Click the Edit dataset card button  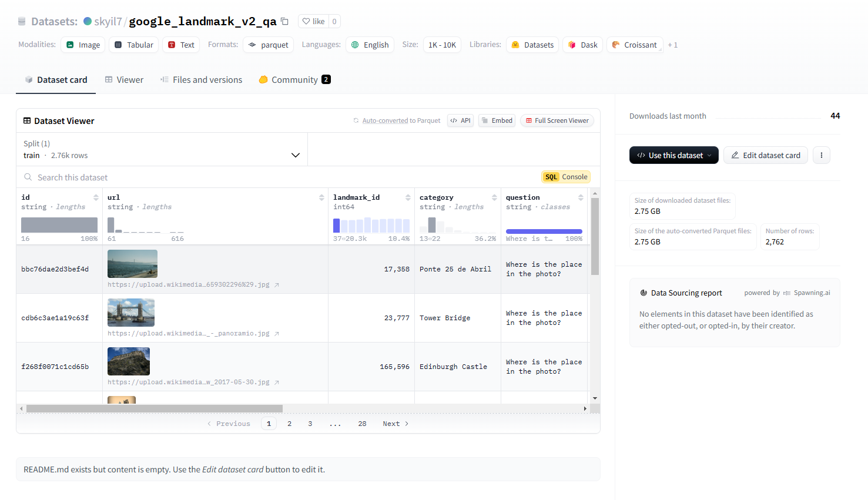766,155
